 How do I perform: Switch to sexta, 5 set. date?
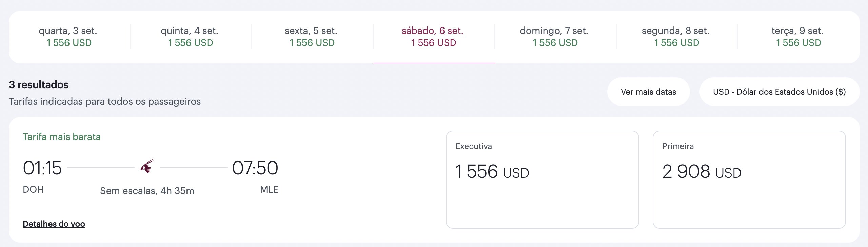point(312,37)
